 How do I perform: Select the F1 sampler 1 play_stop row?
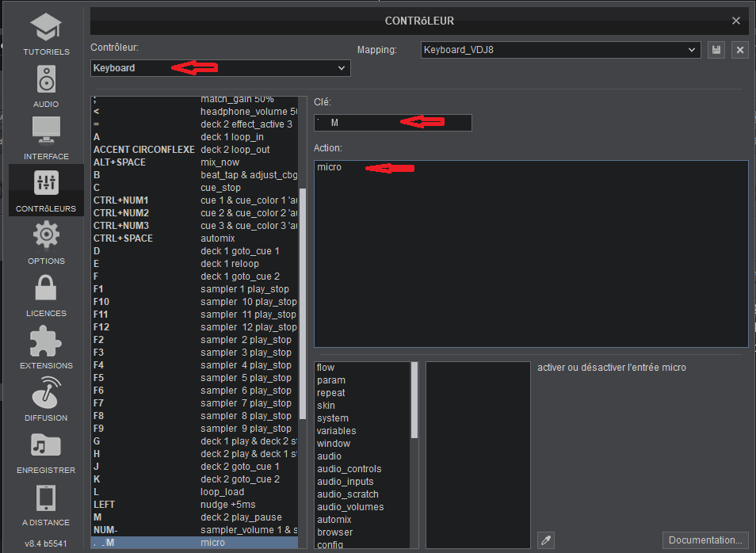pyautogui.click(x=195, y=289)
